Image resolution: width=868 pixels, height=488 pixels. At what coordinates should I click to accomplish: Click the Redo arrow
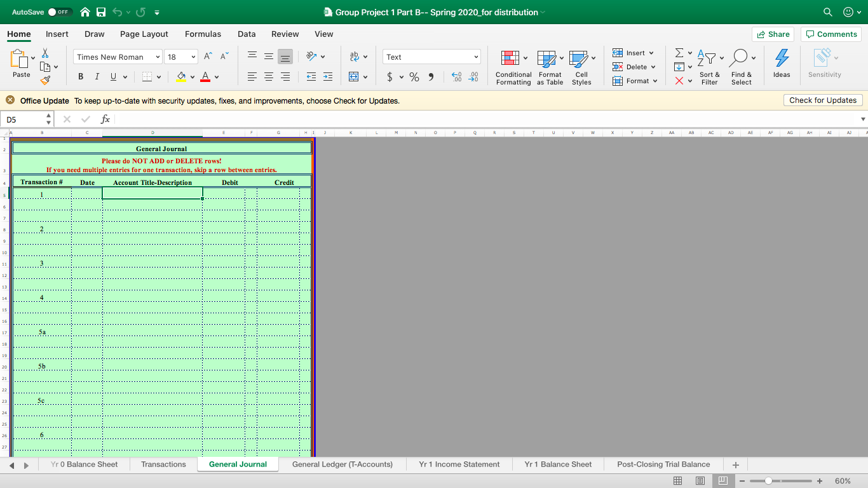pos(140,12)
